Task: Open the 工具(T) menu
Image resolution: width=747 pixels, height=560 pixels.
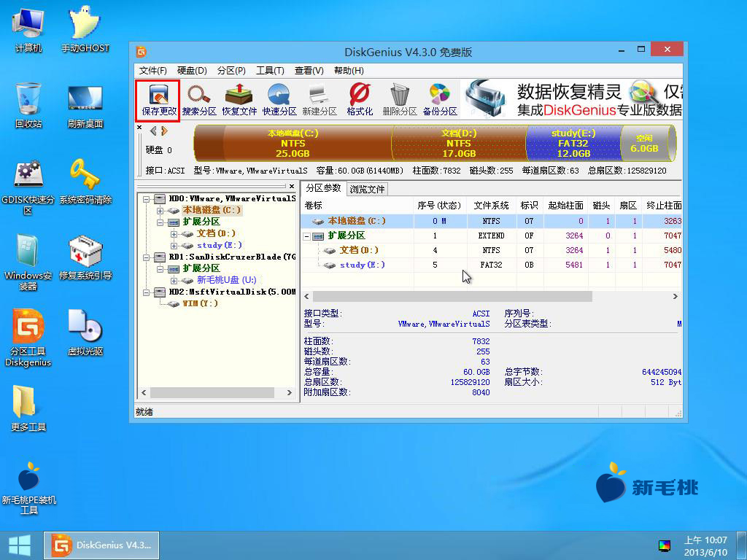Action: click(x=270, y=71)
